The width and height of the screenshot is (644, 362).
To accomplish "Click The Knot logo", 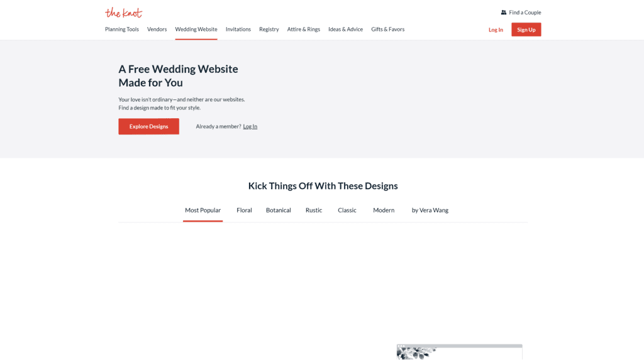I will [123, 13].
